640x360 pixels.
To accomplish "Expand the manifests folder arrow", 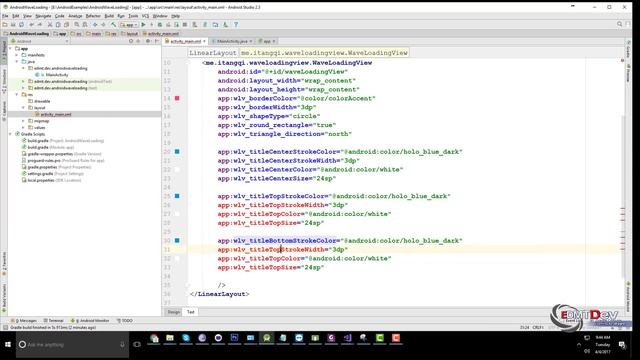I will (17, 55).
